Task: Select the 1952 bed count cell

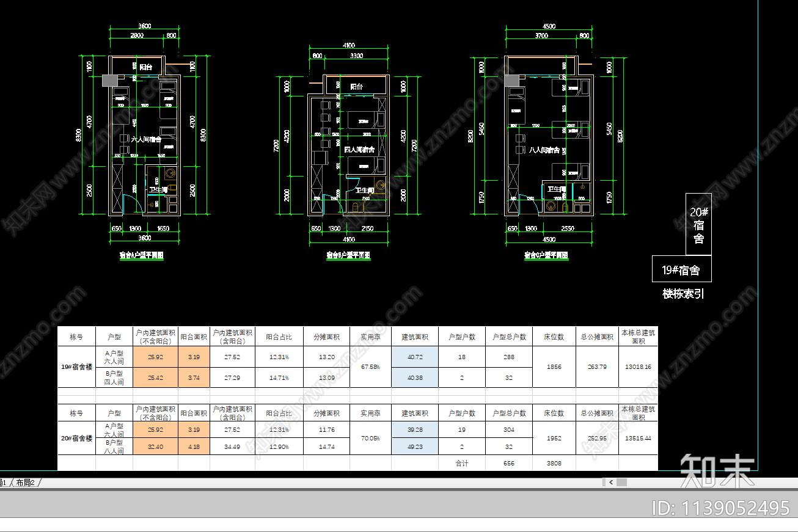Action: pos(554,438)
